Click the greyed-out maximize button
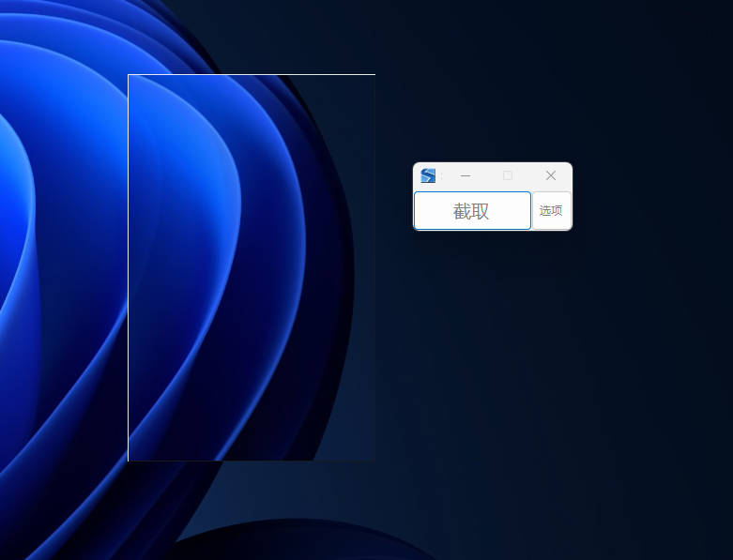 click(x=508, y=175)
